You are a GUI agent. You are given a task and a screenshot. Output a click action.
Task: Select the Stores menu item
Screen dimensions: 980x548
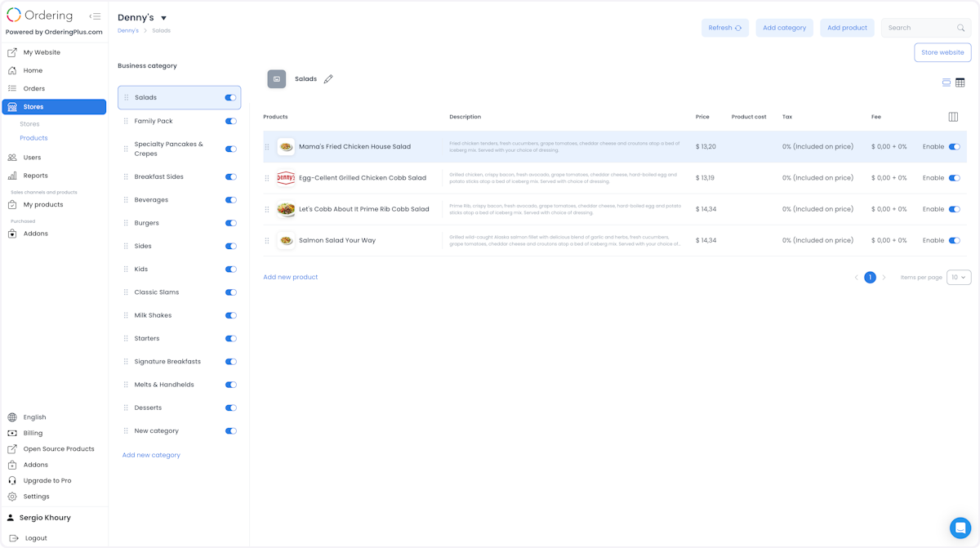pos(54,107)
